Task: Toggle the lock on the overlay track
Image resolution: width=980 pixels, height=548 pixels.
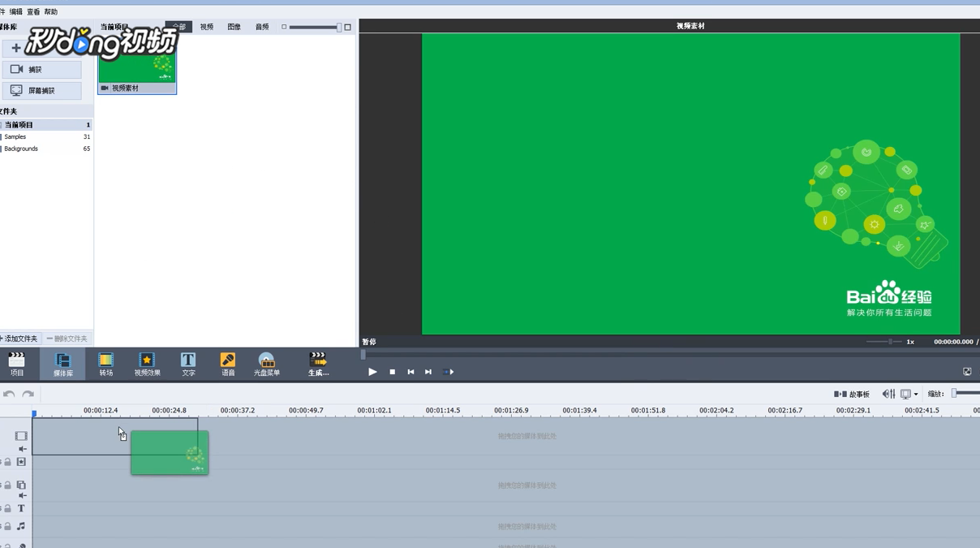Action: pos(7,485)
